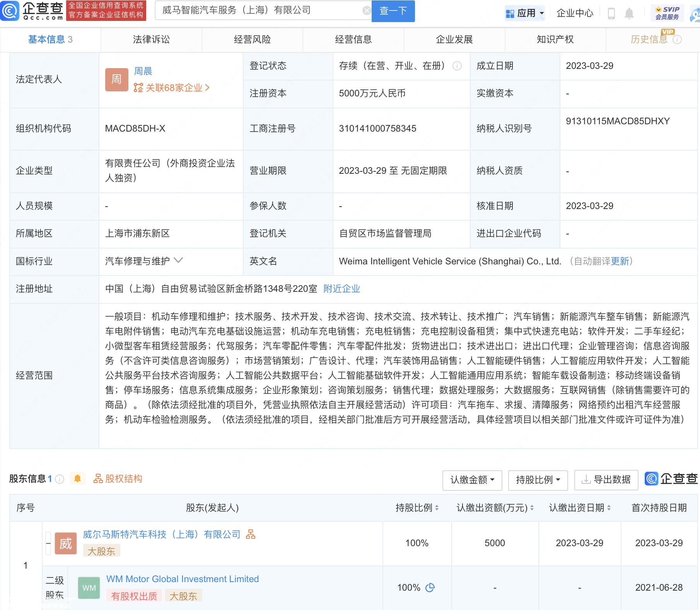Expand the 汽车修理与维护 industry chevron
The height and width of the screenshot is (610, 700).
click(178, 260)
